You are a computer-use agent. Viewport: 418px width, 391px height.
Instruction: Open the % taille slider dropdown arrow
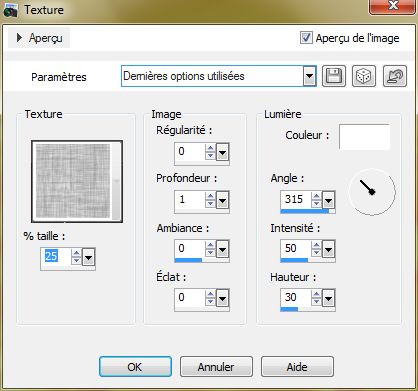[89, 257]
